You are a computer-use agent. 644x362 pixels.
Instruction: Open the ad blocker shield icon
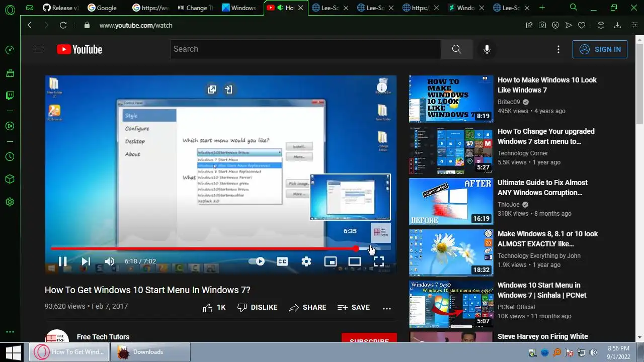(555, 25)
